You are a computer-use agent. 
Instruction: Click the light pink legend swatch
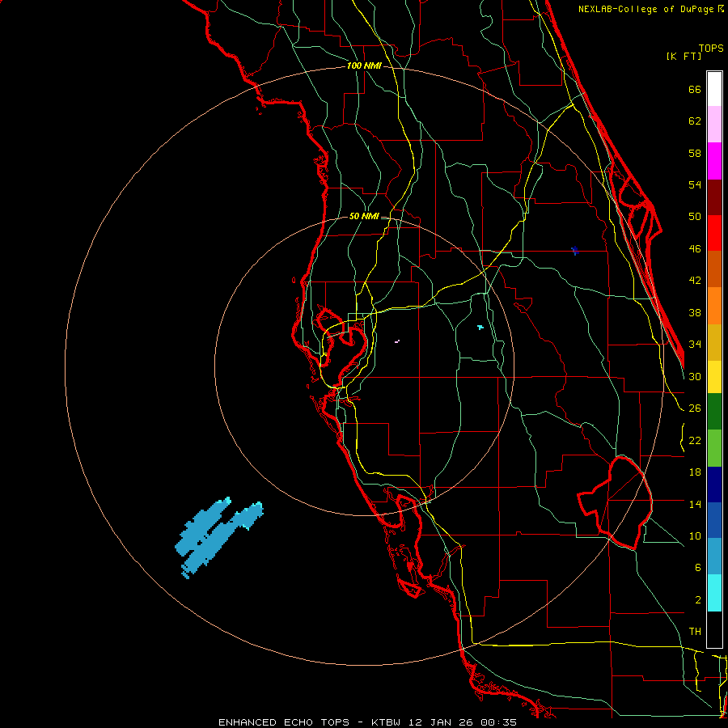[714, 124]
